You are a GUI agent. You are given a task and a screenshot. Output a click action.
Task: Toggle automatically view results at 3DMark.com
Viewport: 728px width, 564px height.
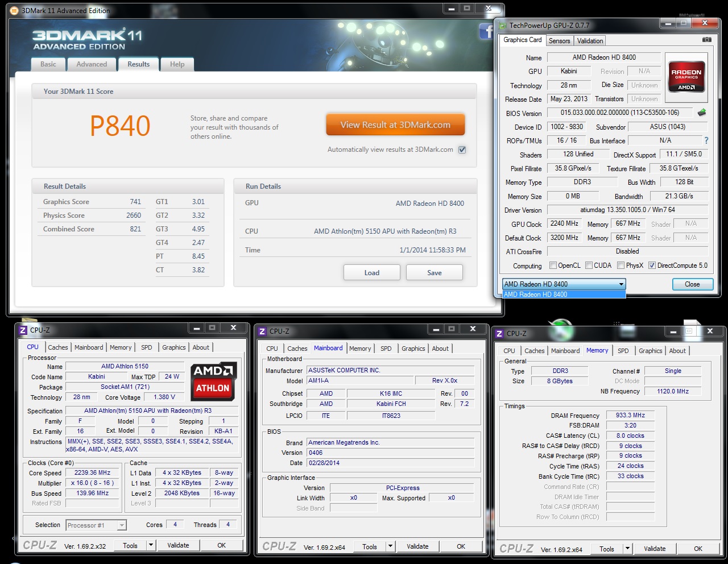coord(462,150)
